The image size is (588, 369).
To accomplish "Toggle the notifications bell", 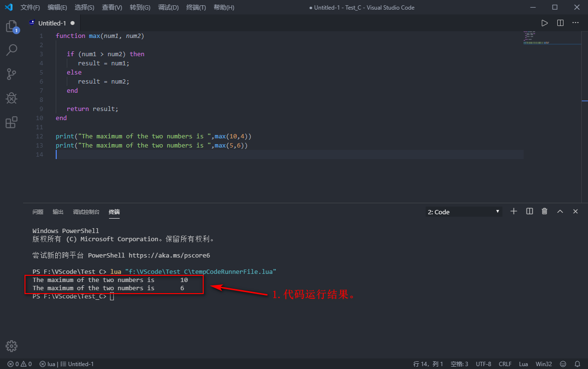I will coord(577,364).
